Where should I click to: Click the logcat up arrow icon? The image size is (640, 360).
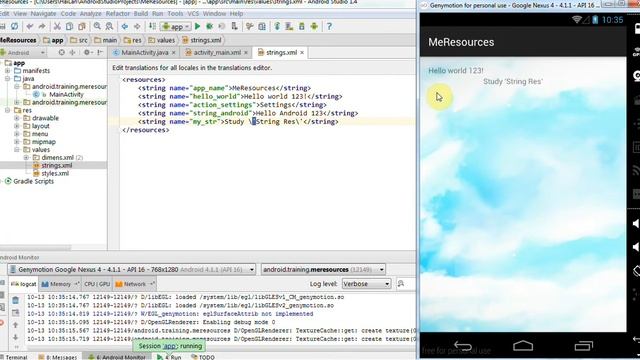pyautogui.click(x=16, y=325)
